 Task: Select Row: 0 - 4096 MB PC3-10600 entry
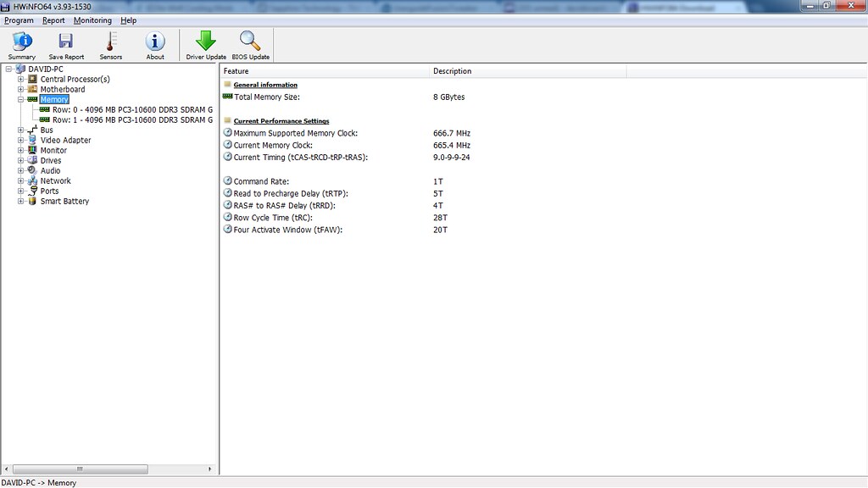click(x=132, y=109)
